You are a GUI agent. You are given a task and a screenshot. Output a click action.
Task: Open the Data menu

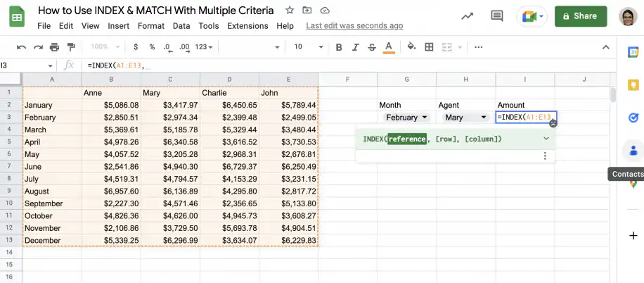click(x=181, y=26)
